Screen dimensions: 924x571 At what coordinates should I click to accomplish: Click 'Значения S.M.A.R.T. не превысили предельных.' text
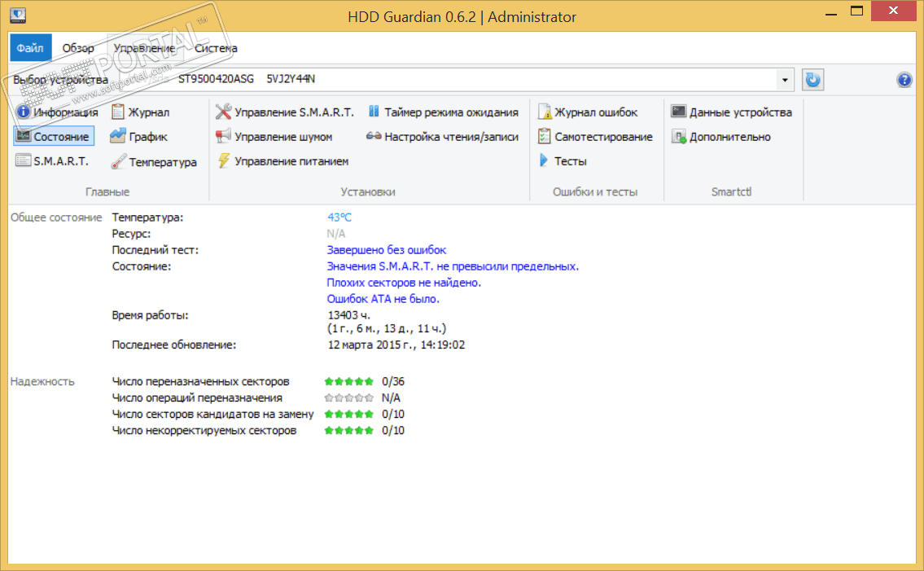pyautogui.click(x=453, y=266)
